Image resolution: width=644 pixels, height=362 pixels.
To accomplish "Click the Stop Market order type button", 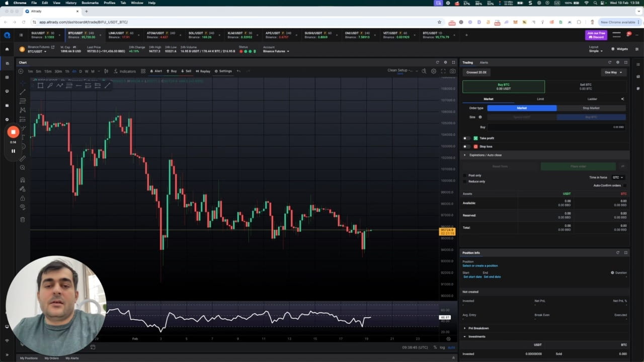I will click(x=591, y=108).
